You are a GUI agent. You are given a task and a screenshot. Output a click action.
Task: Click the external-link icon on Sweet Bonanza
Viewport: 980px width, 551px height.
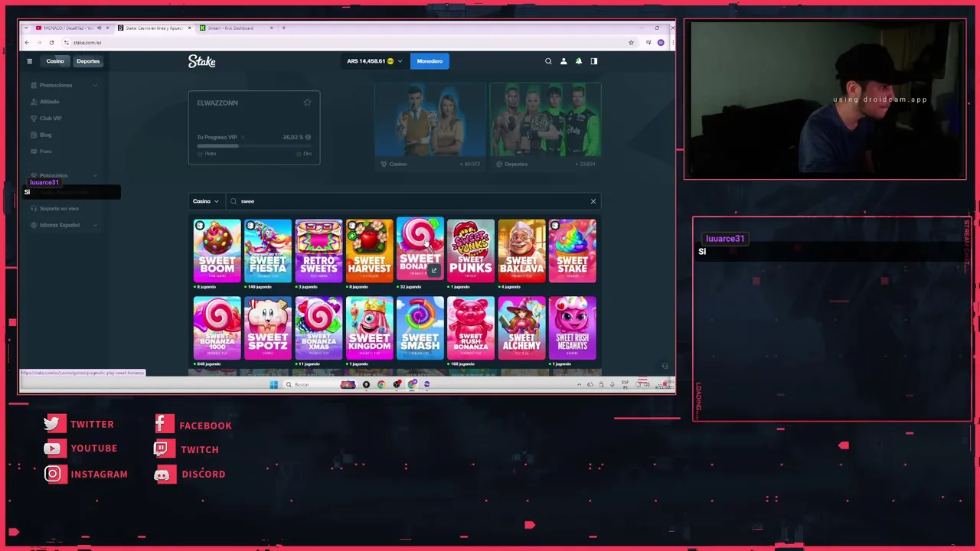434,270
